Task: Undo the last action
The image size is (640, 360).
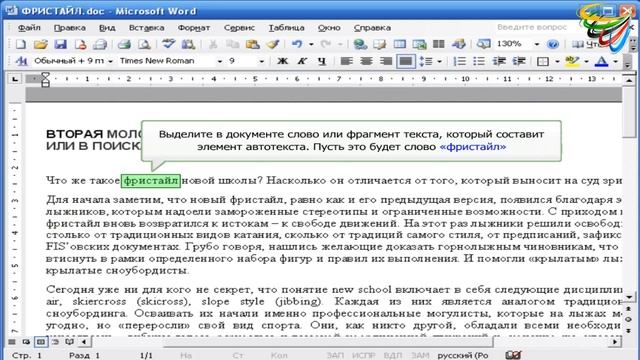Action: coord(297,44)
